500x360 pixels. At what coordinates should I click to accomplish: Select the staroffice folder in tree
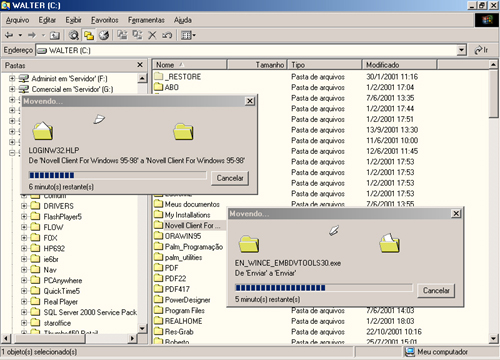coord(57,323)
